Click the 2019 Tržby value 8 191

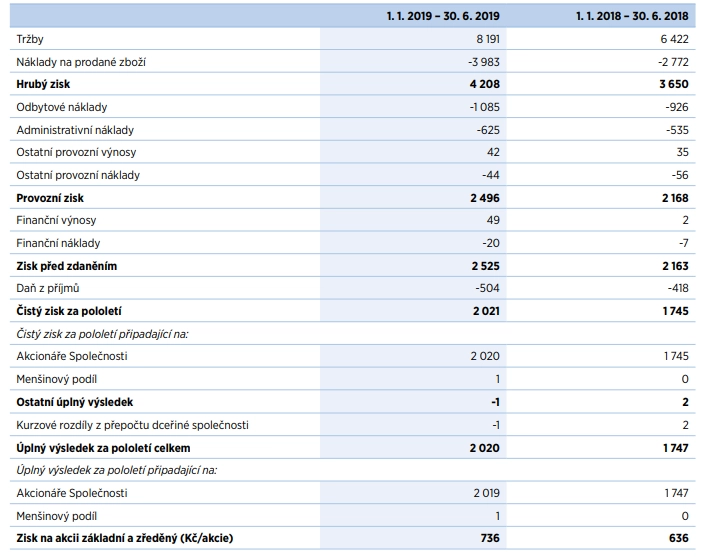tap(488, 39)
